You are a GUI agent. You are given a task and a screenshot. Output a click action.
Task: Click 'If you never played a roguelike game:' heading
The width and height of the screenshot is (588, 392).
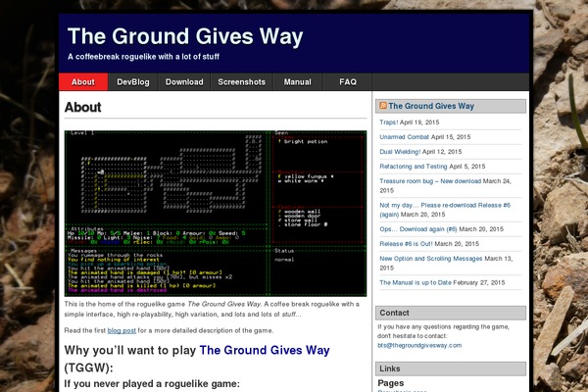pos(152,384)
